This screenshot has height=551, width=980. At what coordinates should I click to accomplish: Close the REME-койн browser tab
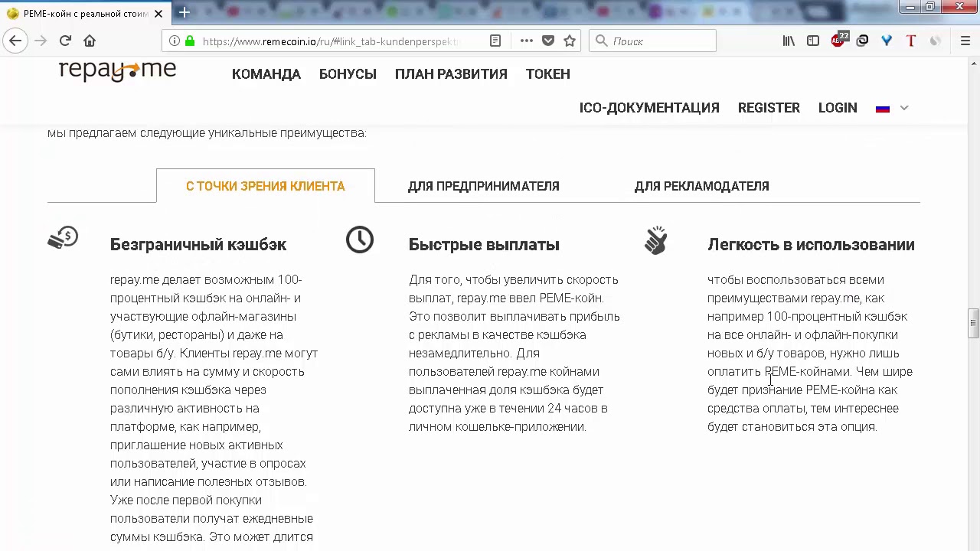click(x=158, y=14)
